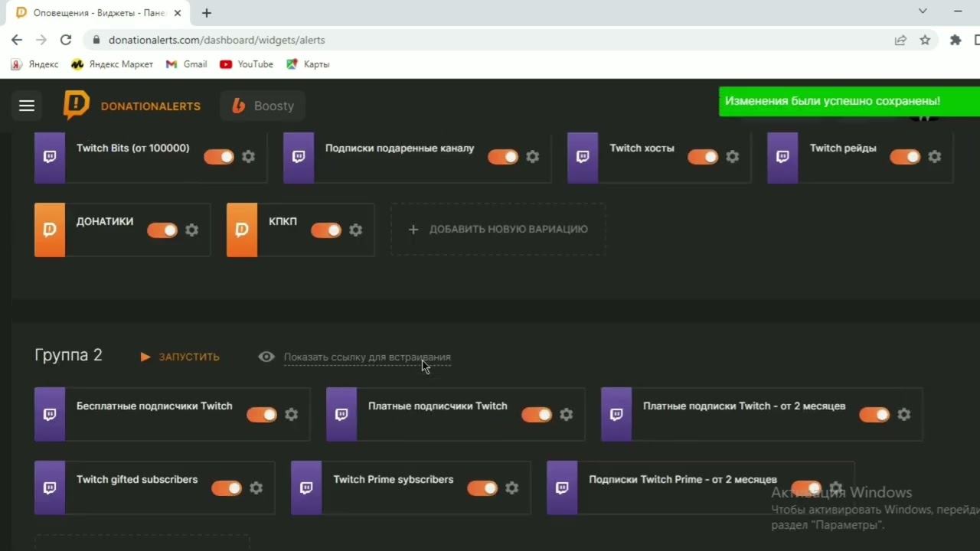Click the green Изменения были успешно сохранены notification
Screen dimensions: 980x551
click(849, 101)
